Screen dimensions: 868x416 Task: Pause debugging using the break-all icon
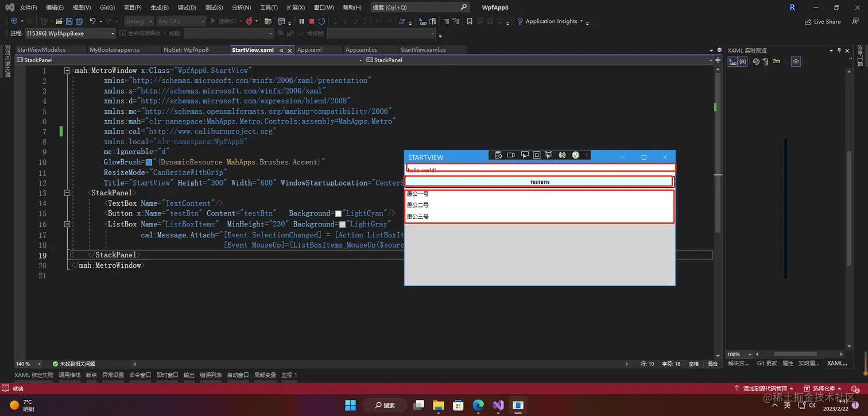(x=301, y=21)
